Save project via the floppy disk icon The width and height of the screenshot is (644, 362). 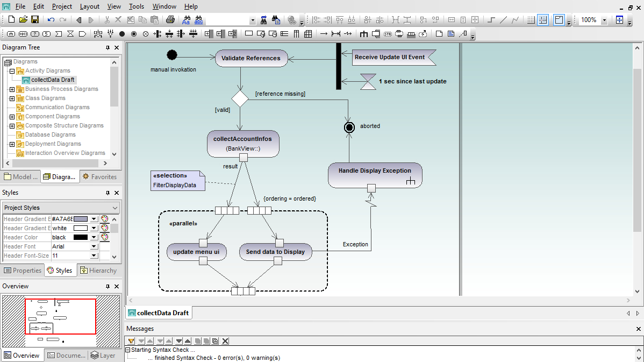(35, 19)
